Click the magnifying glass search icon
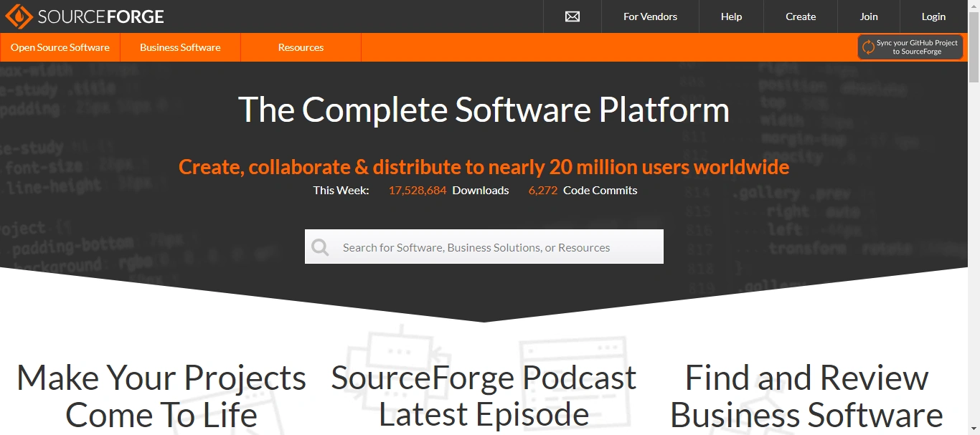 [320, 247]
